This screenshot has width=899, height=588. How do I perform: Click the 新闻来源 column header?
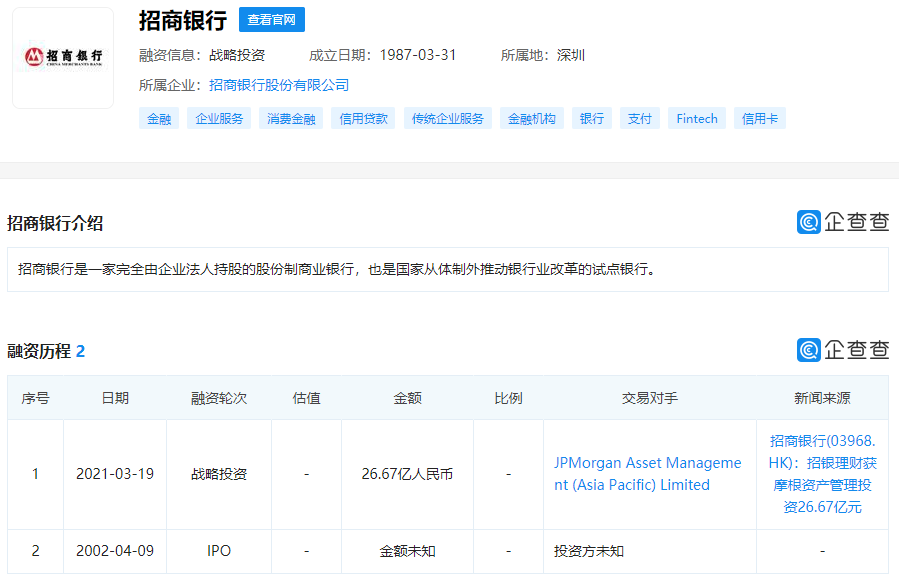click(822, 398)
